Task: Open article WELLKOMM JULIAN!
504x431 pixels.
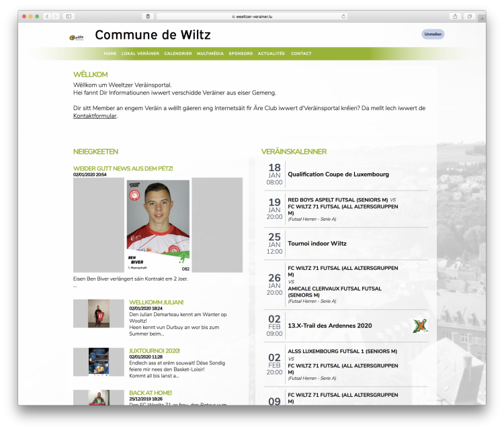Action: click(156, 302)
